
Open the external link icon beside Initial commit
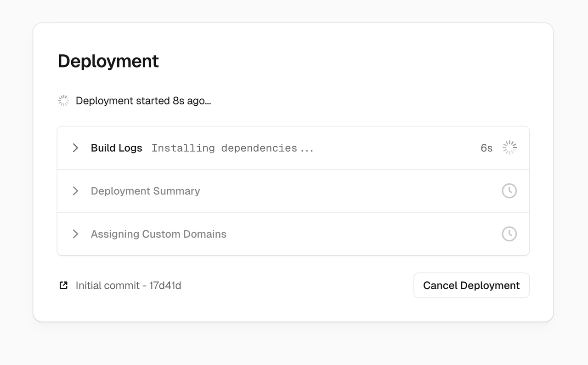click(64, 285)
